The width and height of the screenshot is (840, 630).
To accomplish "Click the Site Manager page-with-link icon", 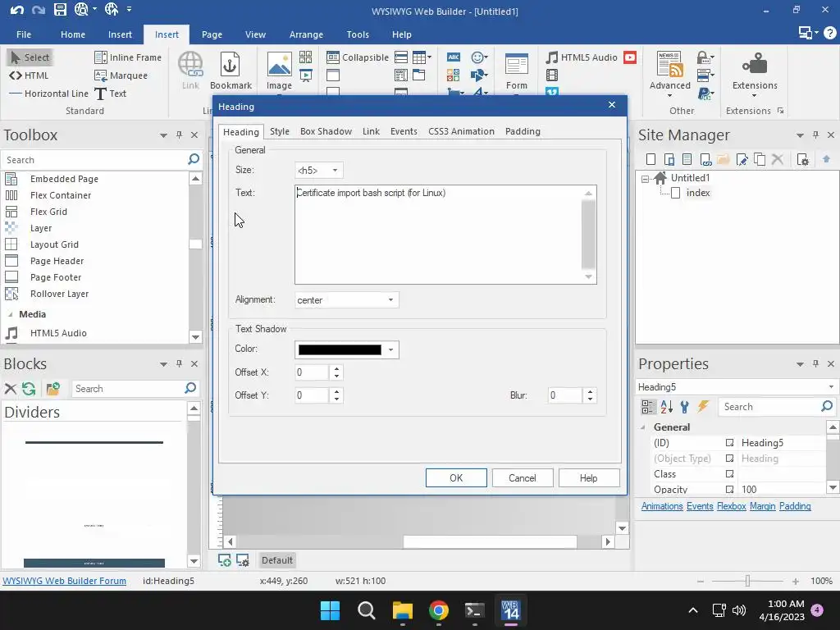I will tap(705, 159).
